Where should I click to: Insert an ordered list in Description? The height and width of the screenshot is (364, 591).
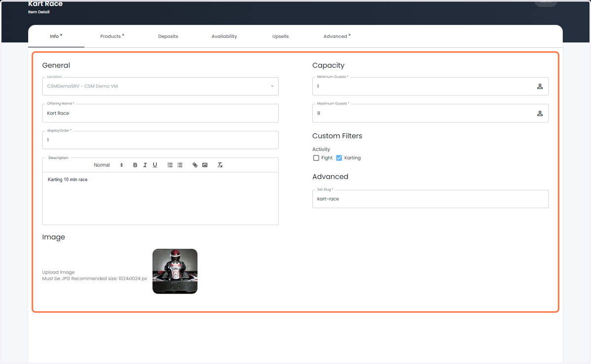click(x=170, y=165)
